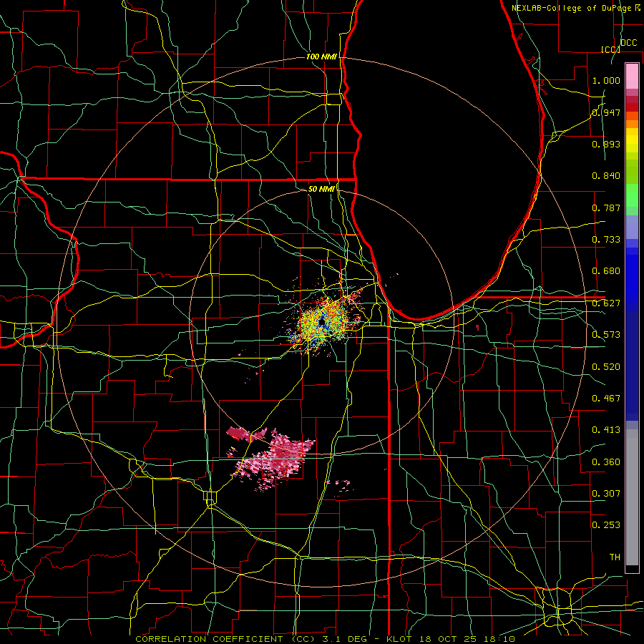Click the 0.733 scale label
This screenshot has width=644, height=644.
pos(606,240)
